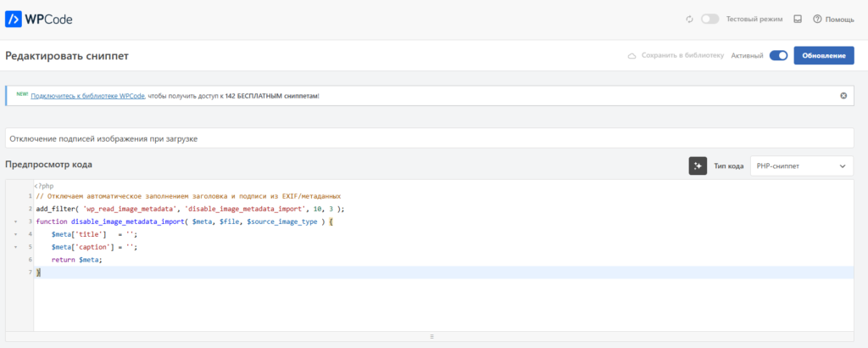Click the WPCode logo
The image size is (868, 348).
pos(39,20)
